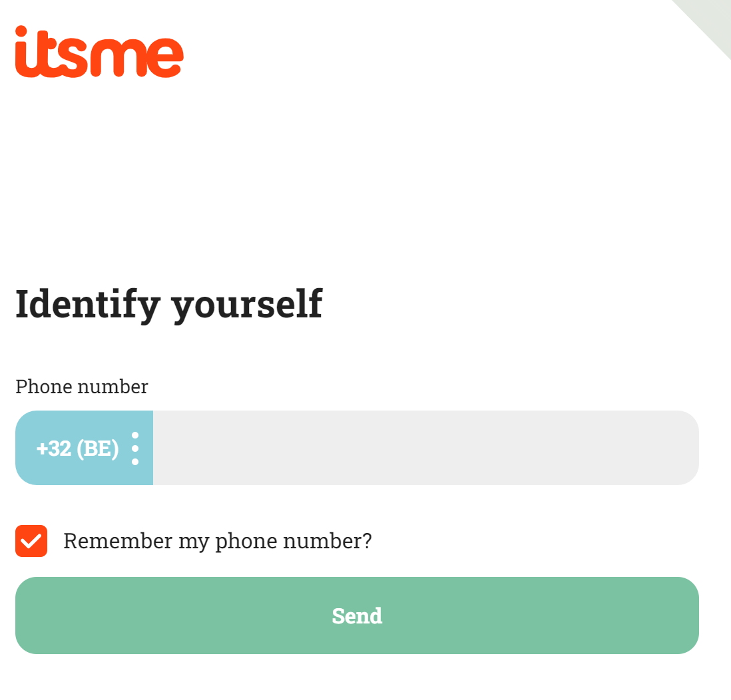Uncheck the orange remember-number checkbox
The width and height of the screenshot is (731, 700).
[31, 541]
